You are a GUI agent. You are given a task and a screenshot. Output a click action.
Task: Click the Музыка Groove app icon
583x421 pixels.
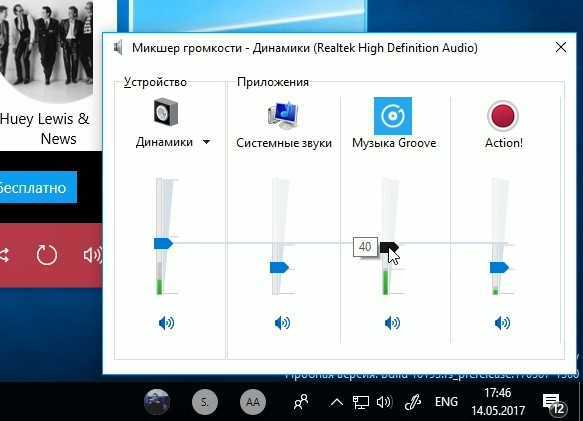click(x=393, y=116)
